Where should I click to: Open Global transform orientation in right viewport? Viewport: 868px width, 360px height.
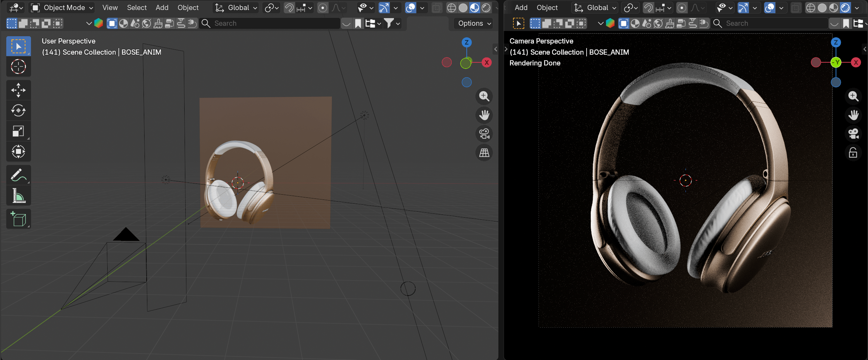(x=595, y=8)
